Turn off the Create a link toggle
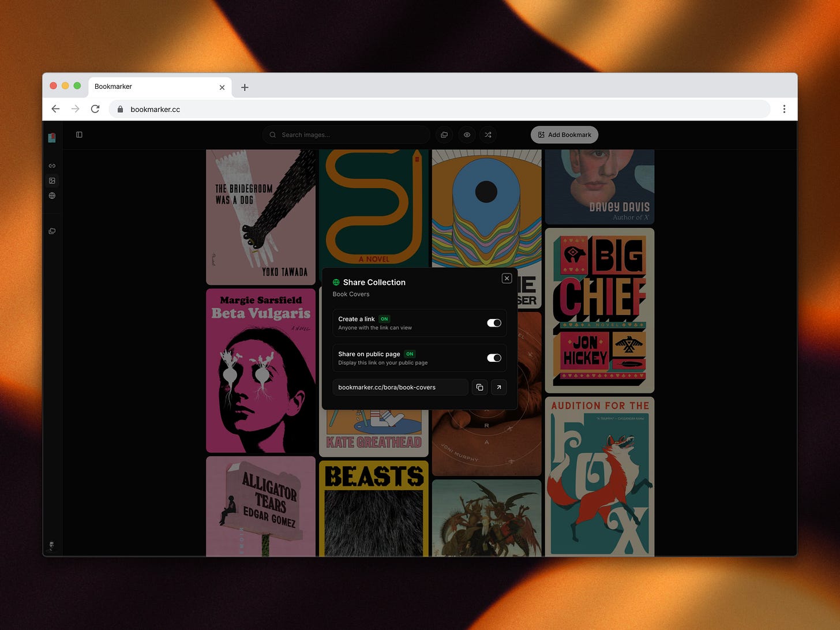Image resolution: width=840 pixels, height=630 pixels. coord(494,323)
